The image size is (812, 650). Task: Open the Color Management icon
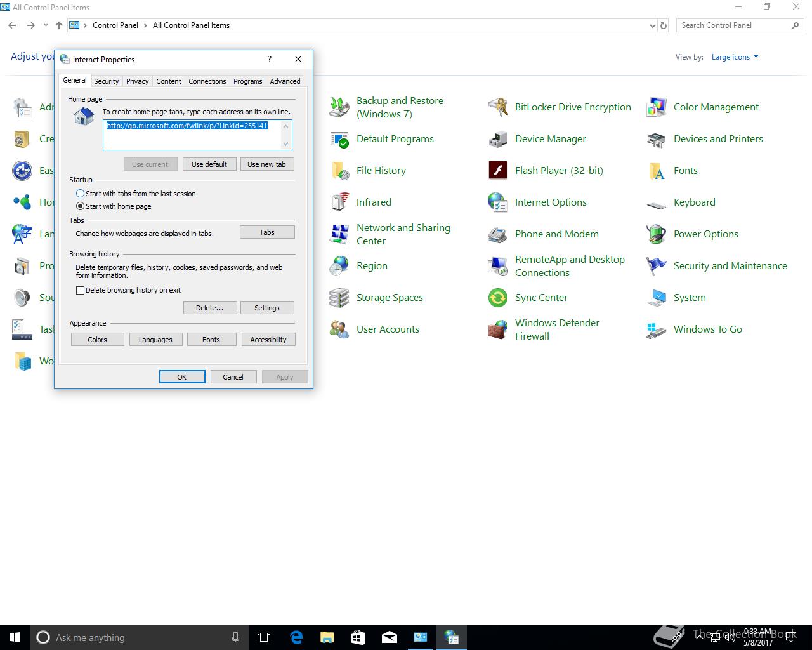pos(657,107)
